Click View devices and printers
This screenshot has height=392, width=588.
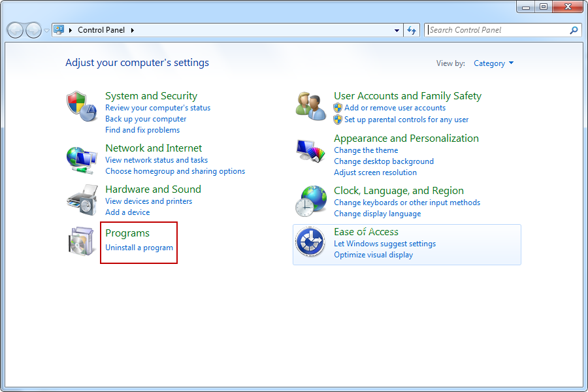148,201
